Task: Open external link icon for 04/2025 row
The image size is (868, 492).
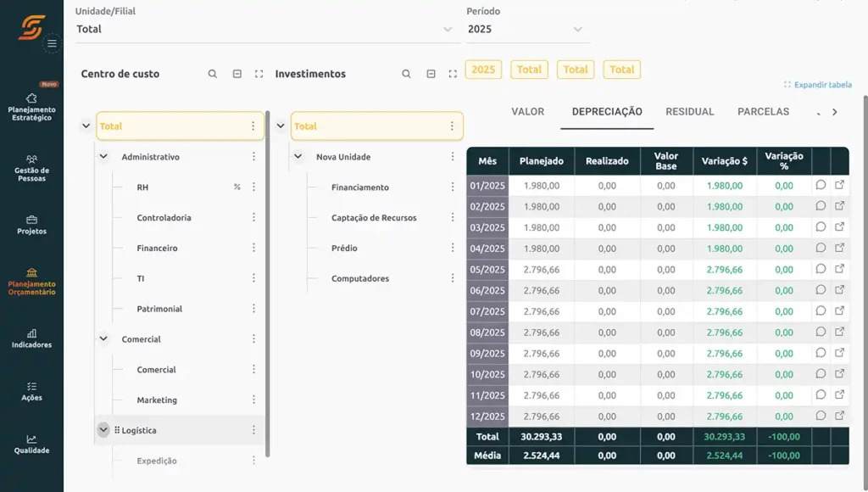Action: coord(839,248)
